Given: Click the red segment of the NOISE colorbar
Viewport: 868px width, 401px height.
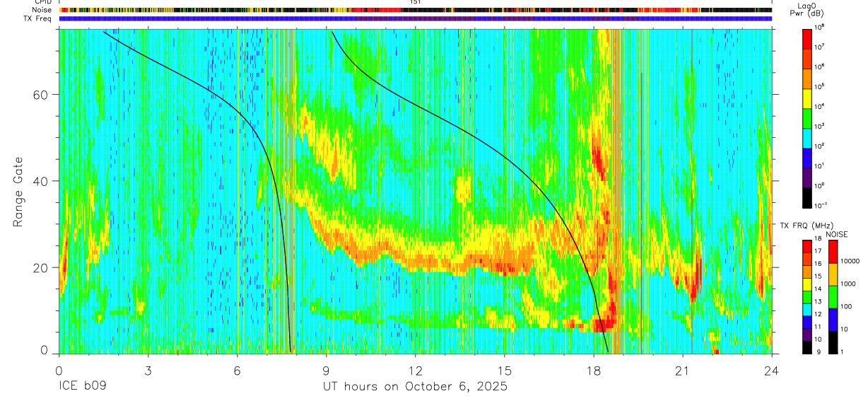Looking at the screenshot, I should tap(833, 252).
